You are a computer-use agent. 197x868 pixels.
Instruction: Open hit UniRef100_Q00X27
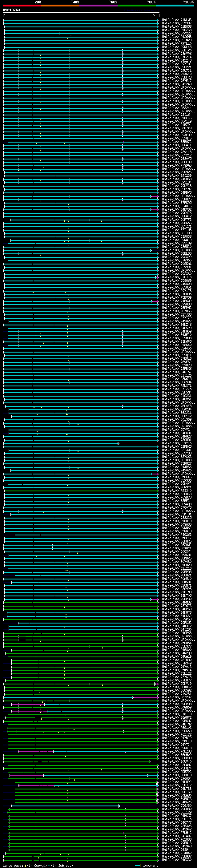coord(177,33)
